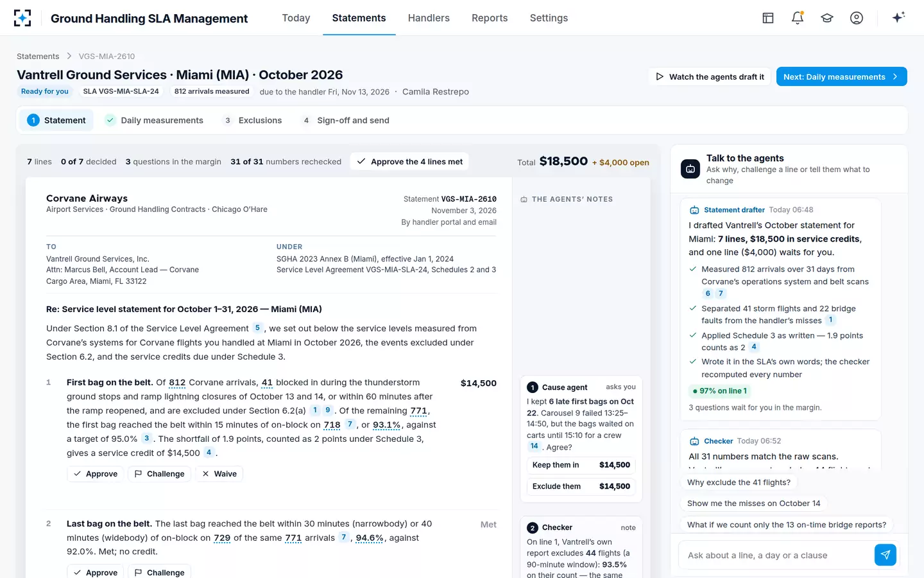
Task: Open the notifications bell icon
Action: pos(798,18)
